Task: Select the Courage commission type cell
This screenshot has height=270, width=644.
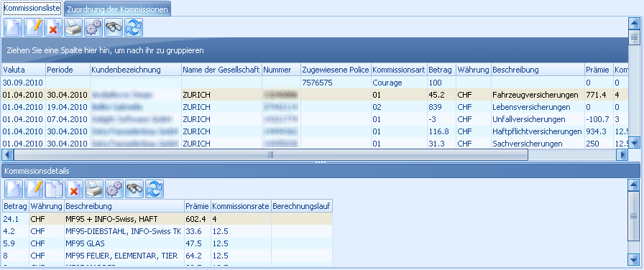Action: pyautogui.click(x=399, y=83)
